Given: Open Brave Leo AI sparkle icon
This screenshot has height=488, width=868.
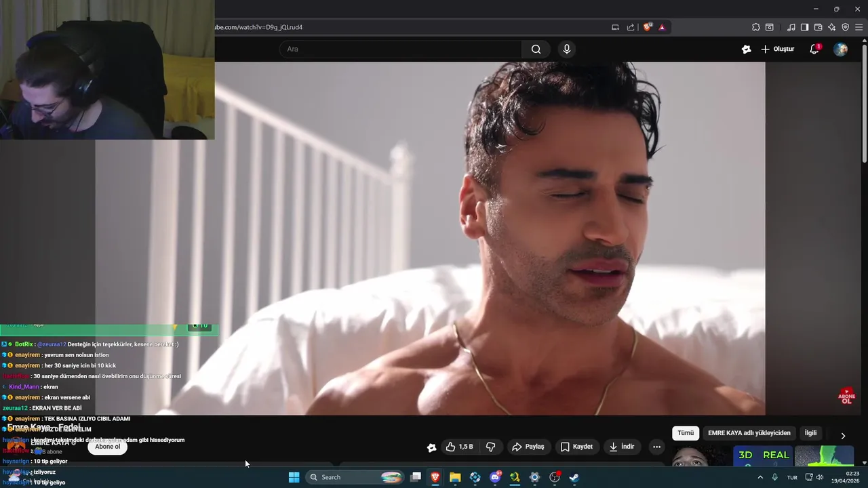Looking at the screenshot, I should tap(831, 27).
